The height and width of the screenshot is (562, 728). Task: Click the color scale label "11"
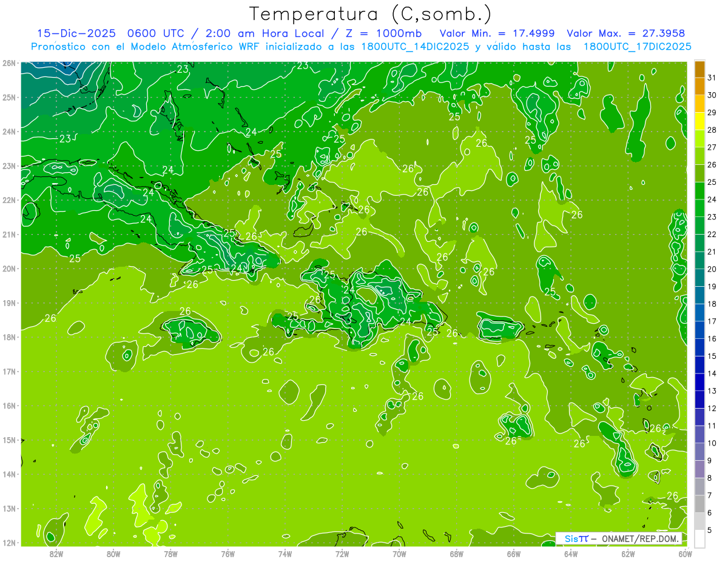(712, 426)
